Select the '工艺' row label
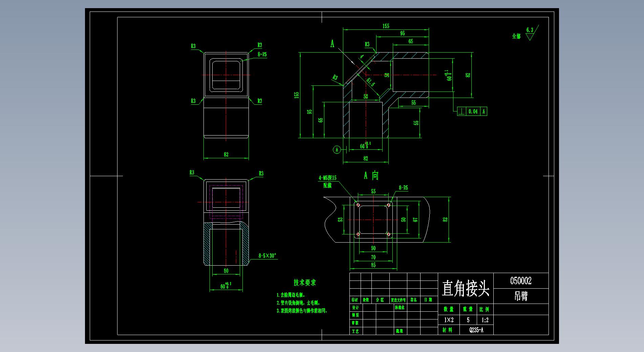644x352 pixels. pos(355,331)
